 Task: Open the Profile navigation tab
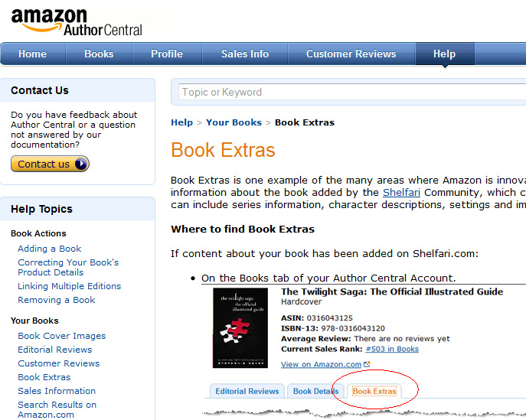tap(167, 54)
